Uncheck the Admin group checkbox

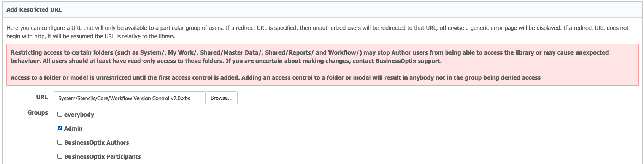pos(60,128)
